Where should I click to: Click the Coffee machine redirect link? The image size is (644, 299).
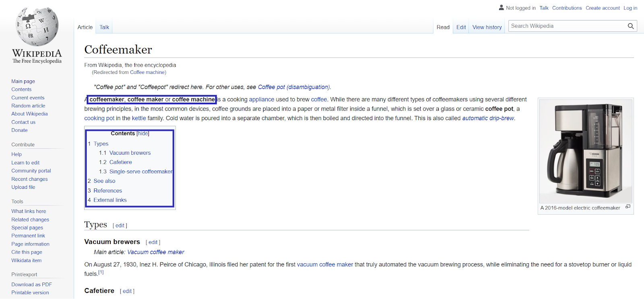148,73
